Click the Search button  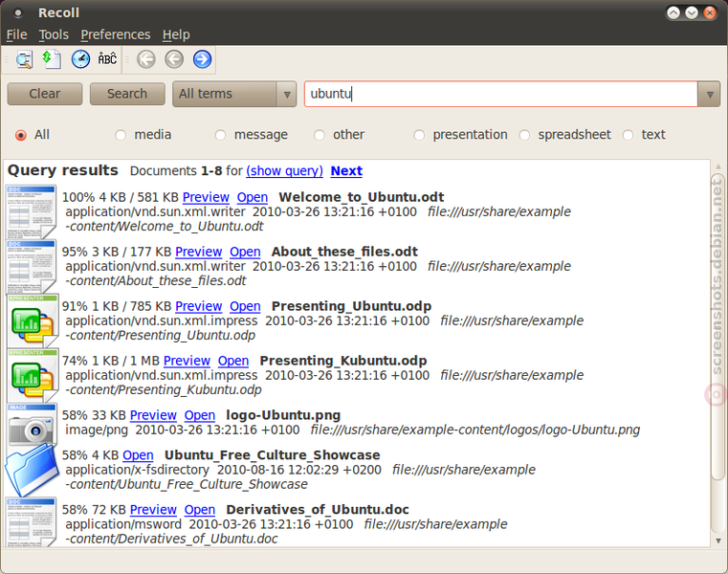click(127, 94)
